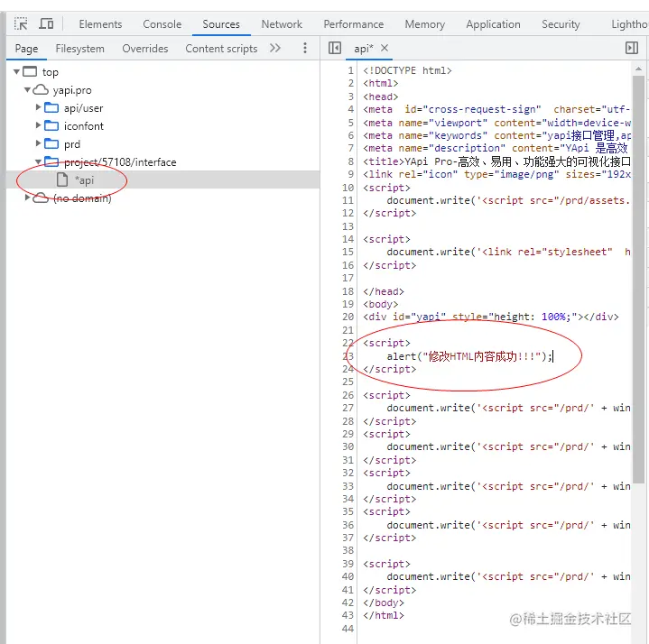Click the yapi.pro cloud icon
Screen dimensions: 649x644
click(x=41, y=89)
